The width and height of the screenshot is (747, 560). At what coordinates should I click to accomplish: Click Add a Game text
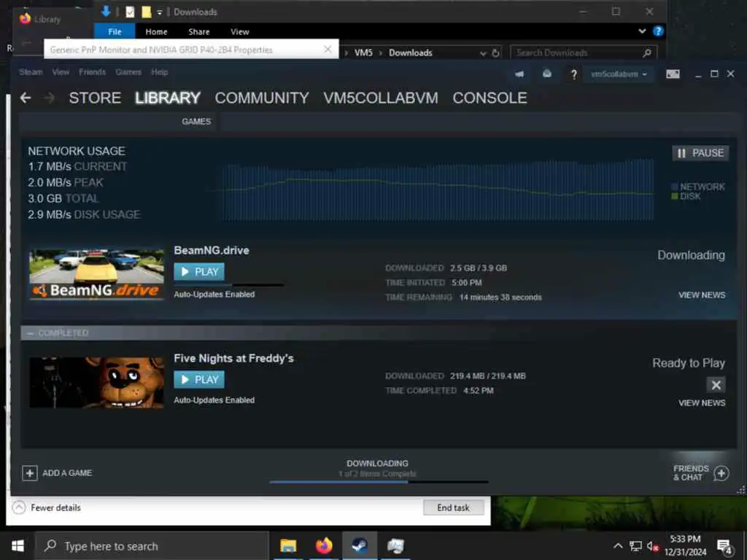(67, 472)
